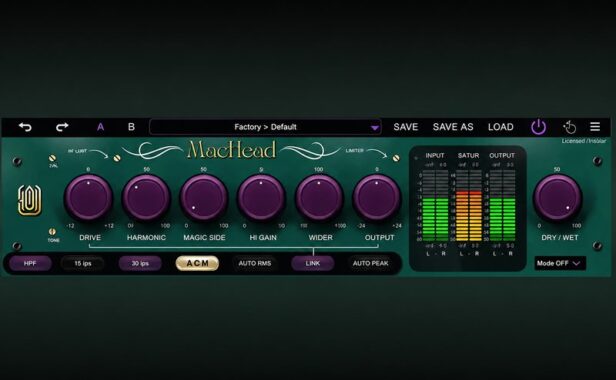Screen dimensions: 616x380
Task: Click the HI GAIN knob
Action: (261, 198)
